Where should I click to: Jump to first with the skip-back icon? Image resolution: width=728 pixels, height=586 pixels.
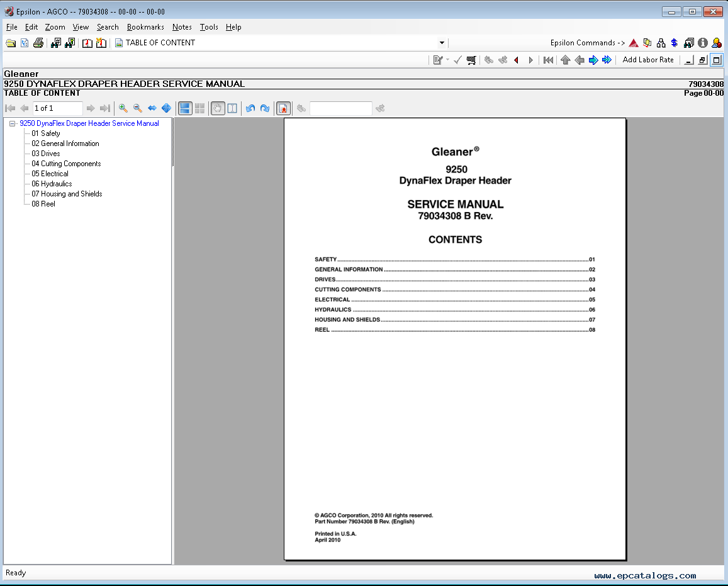click(548, 60)
